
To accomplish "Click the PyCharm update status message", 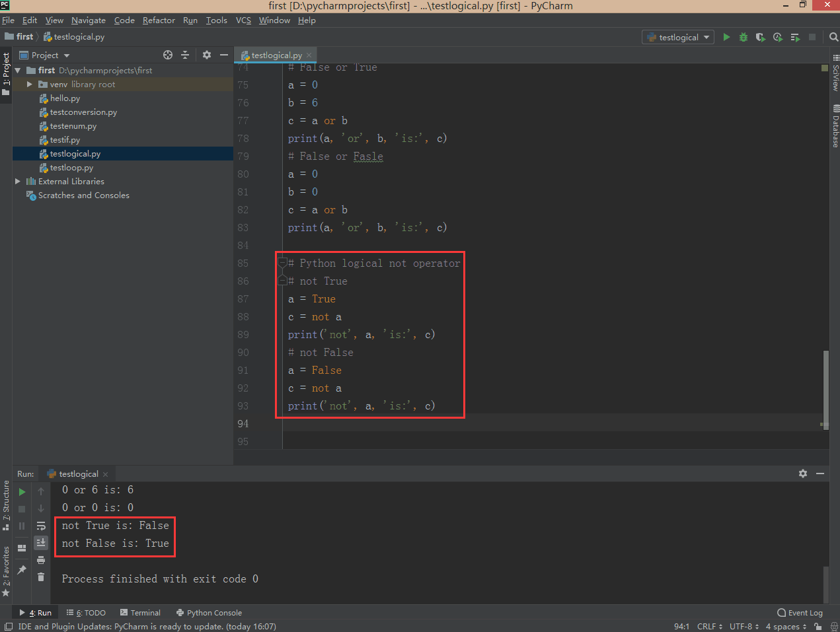I will click(147, 626).
